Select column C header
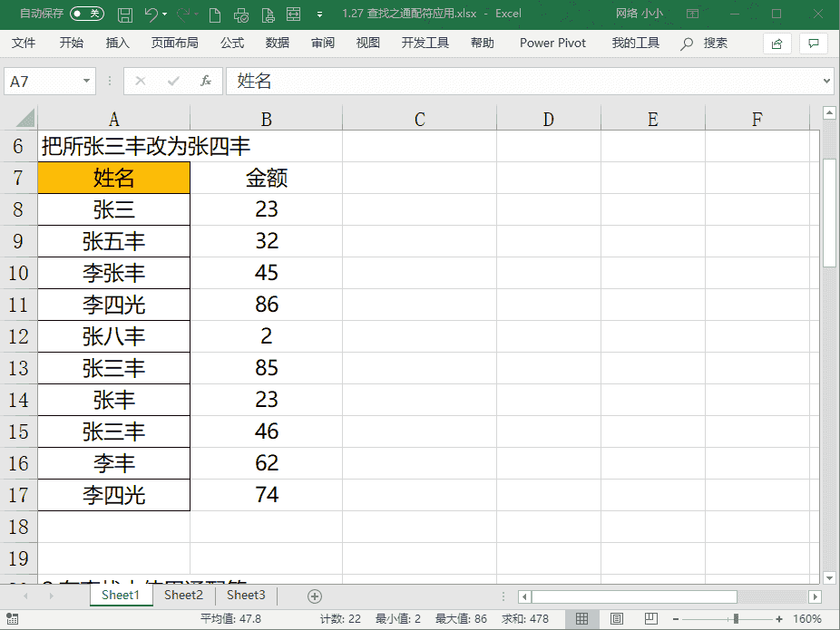The width and height of the screenshot is (840, 630). pyautogui.click(x=419, y=119)
